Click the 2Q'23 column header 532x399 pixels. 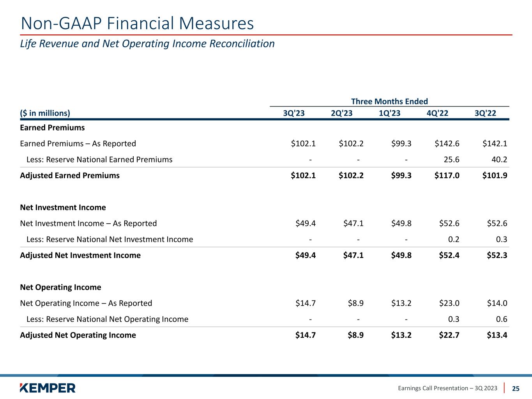(x=341, y=113)
